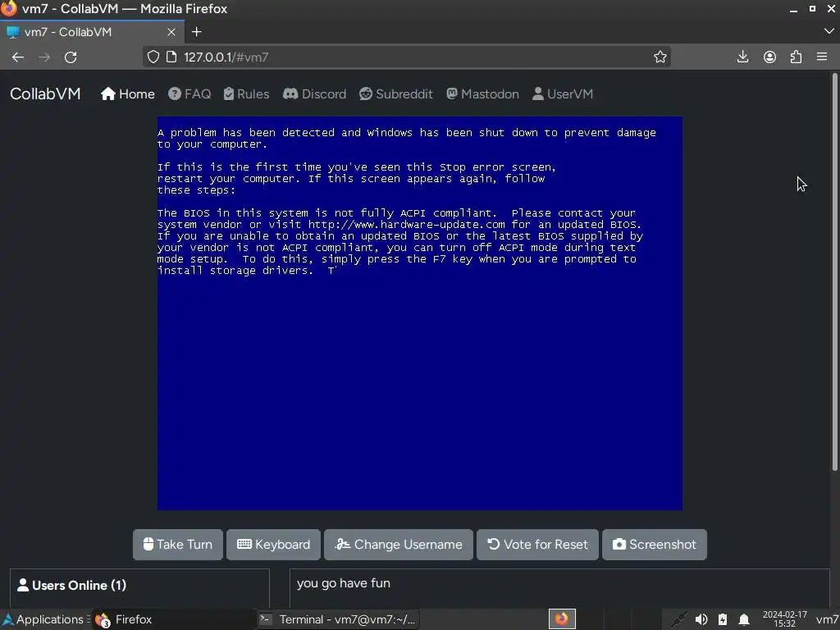Open the Firefox hamburger menu
This screenshot has width=840, height=630.
point(822,57)
